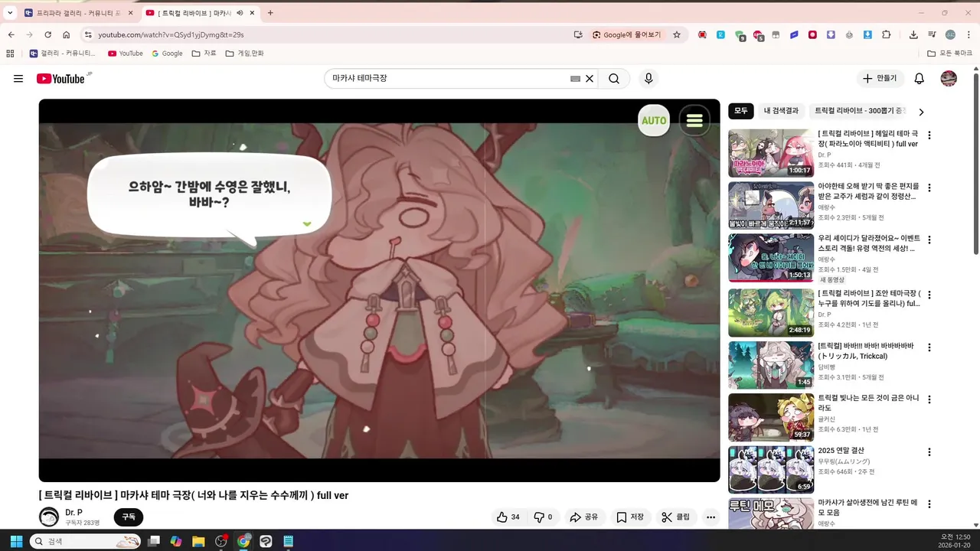Viewport: 980px width, 551px height.
Task: Open a new browser tab
Action: [270, 13]
